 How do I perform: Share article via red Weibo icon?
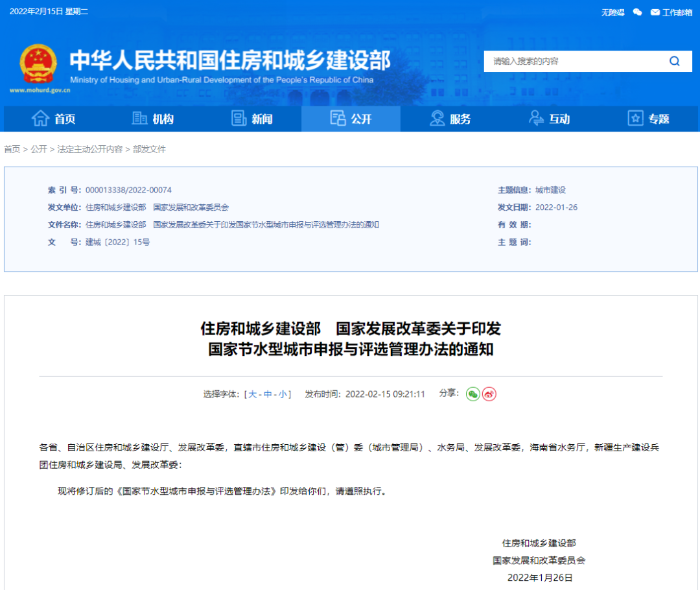[x=490, y=394]
